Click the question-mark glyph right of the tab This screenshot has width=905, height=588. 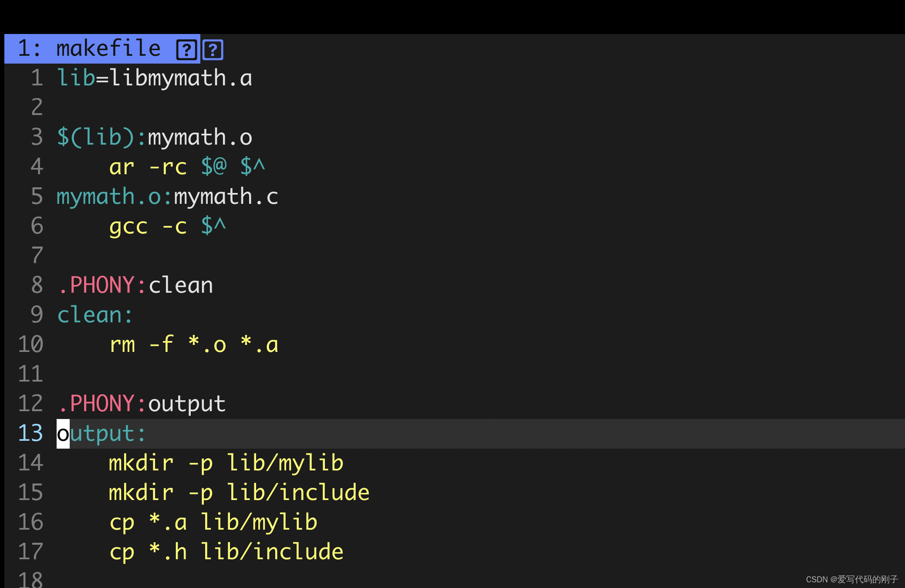pos(213,50)
